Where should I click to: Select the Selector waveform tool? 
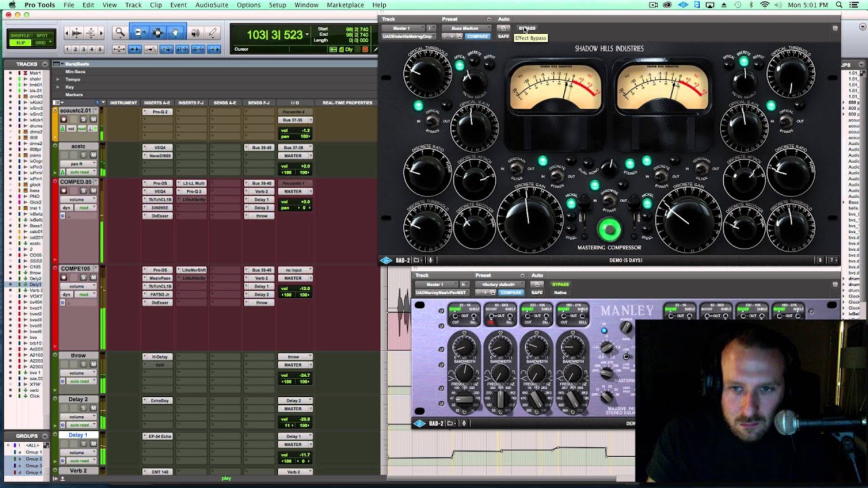click(x=158, y=33)
